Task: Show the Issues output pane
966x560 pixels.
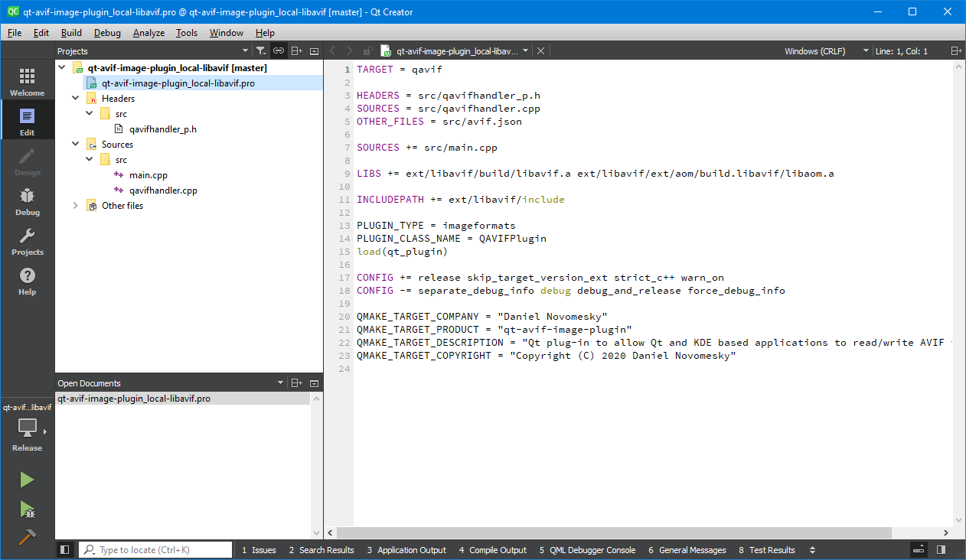Action: pos(259,549)
